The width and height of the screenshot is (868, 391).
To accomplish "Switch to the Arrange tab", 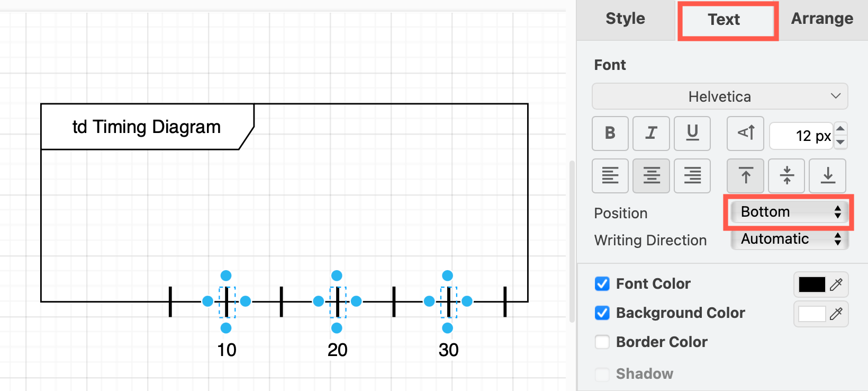I will pyautogui.click(x=822, y=19).
